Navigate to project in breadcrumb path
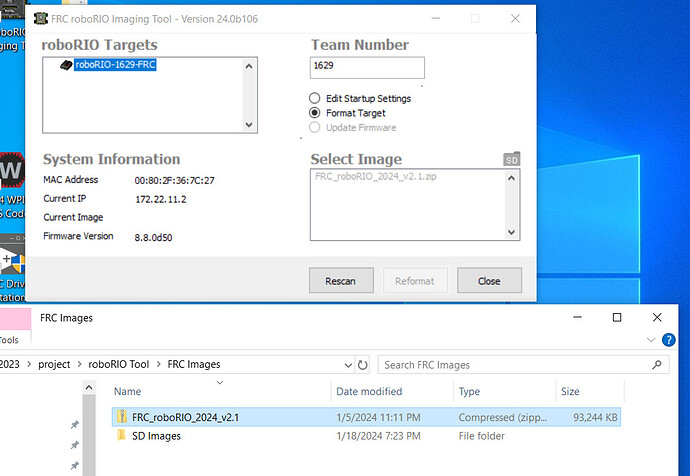 click(x=54, y=364)
